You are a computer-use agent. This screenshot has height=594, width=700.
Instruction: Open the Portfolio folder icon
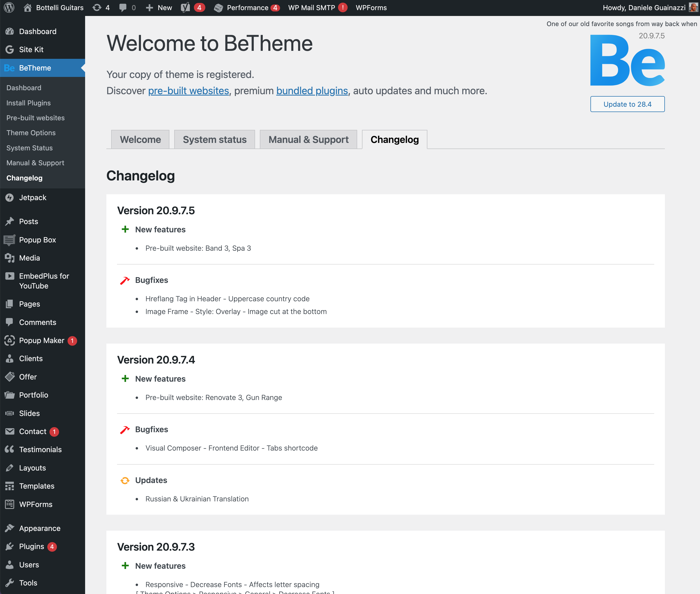coord(9,395)
